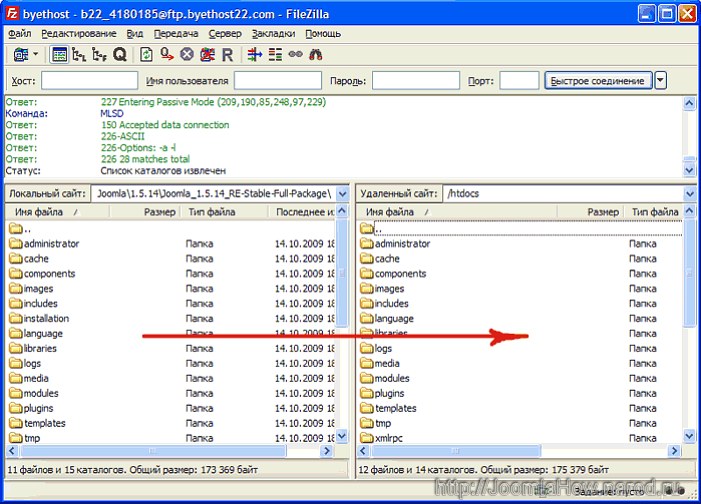Start processing the transfer queue
This screenshot has height=504, width=701.
point(167,55)
